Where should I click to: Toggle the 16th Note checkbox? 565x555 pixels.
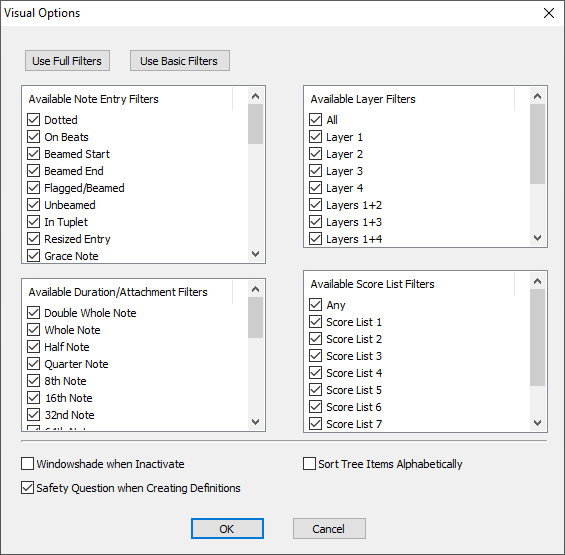34,398
